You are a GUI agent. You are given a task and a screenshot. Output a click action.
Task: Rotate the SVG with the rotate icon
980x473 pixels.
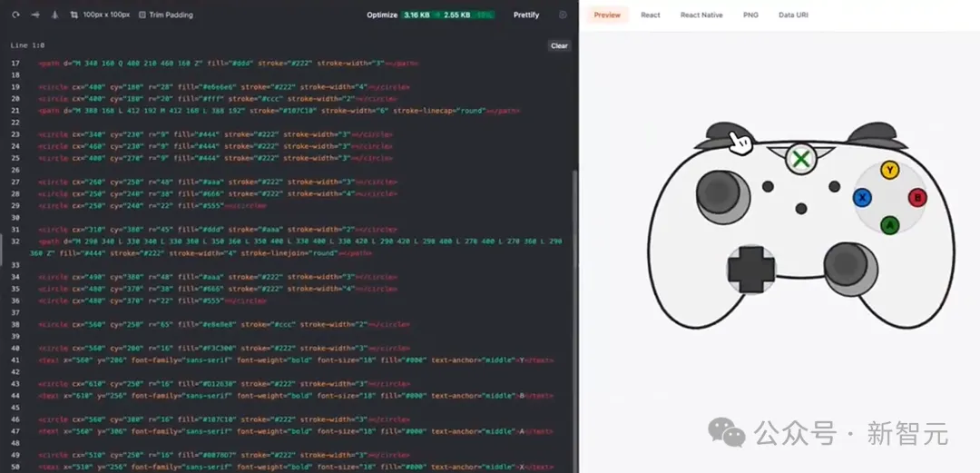16,15
